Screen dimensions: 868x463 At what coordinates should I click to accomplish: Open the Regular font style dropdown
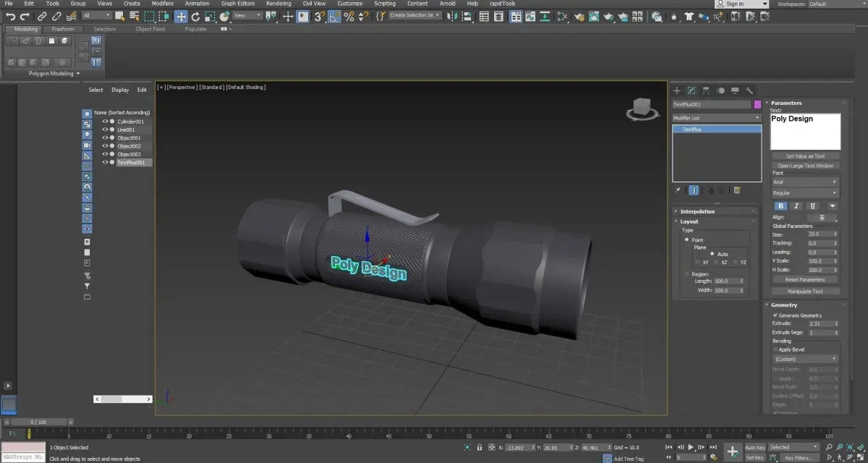[x=804, y=193]
